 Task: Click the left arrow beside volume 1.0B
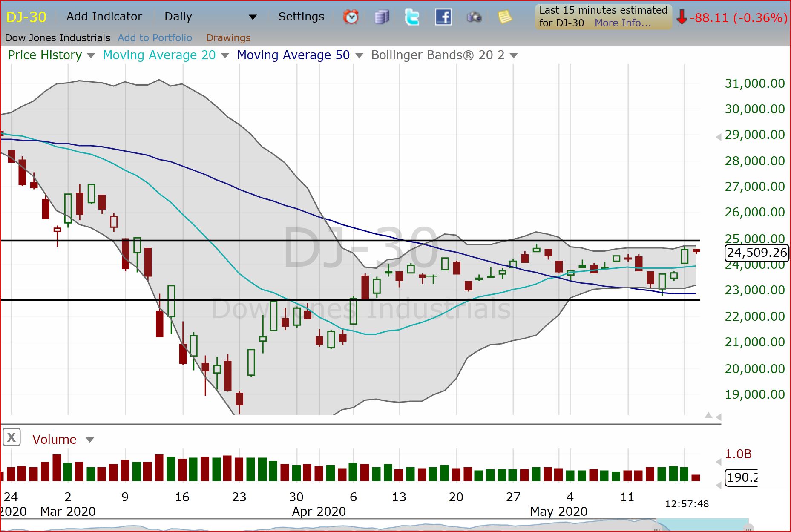pyautogui.click(x=718, y=462)
